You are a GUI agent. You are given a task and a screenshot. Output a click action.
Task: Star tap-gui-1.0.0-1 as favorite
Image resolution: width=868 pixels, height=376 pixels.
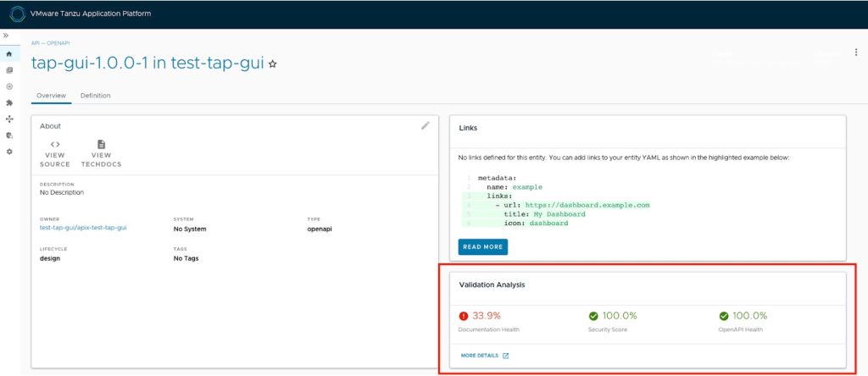(272, 64)
